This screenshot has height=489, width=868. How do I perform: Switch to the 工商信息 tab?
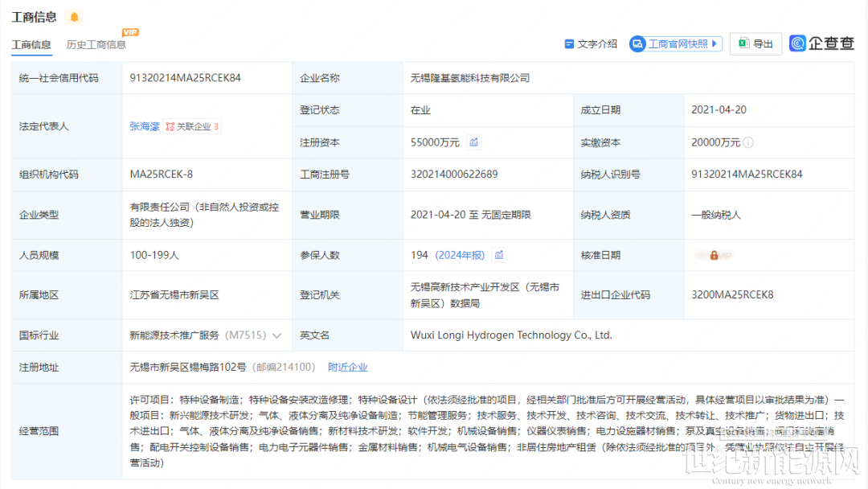[31, 45]
